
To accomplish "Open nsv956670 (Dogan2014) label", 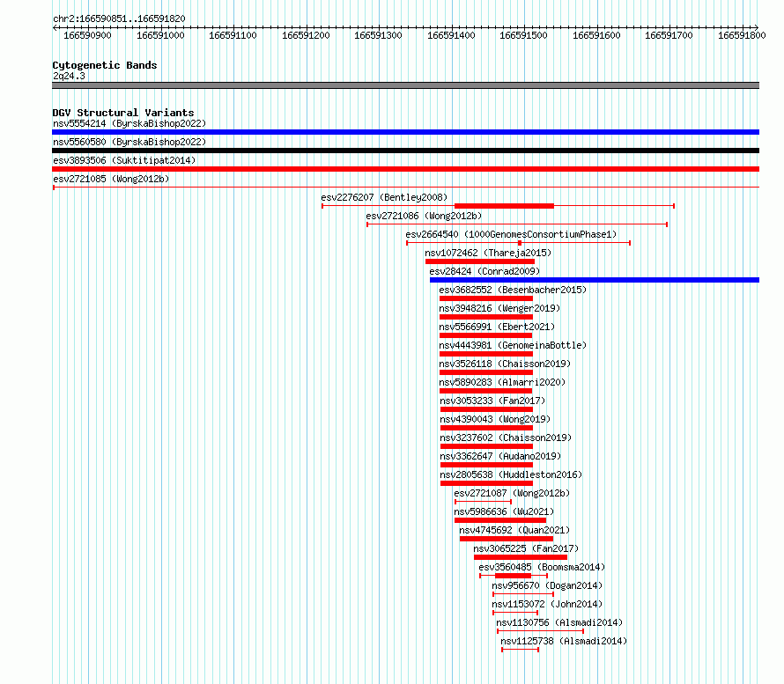I will point(547,585).
